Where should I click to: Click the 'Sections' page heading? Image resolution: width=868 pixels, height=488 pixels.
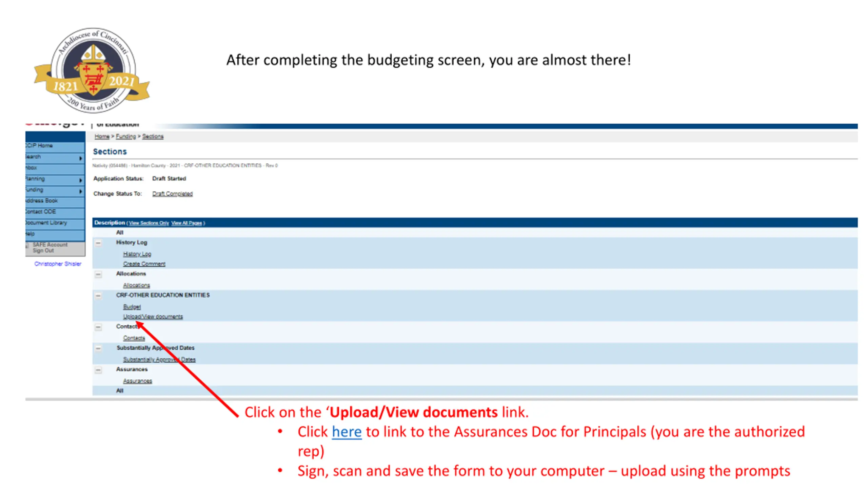point(110,151)
